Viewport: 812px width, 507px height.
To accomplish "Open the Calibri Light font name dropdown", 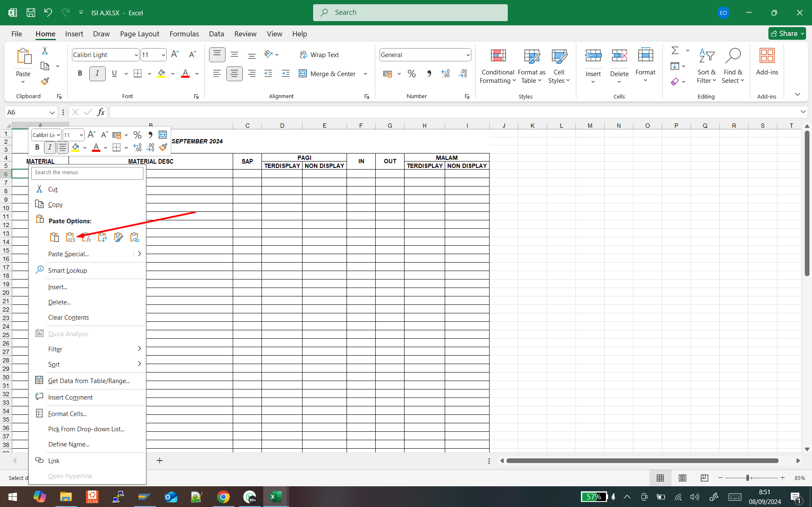I will pos(136,55).
